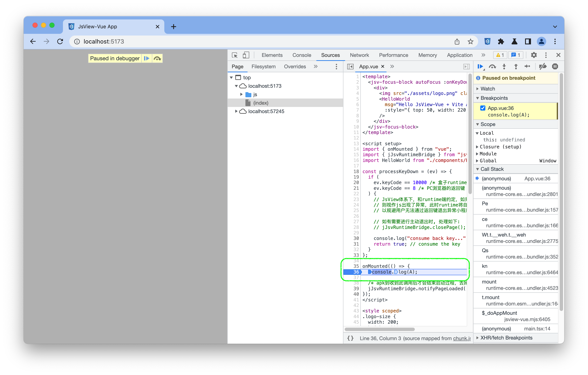Click step into next function icon
The image size is (588, 375).
pyautogui.click(x=504, y=67)
